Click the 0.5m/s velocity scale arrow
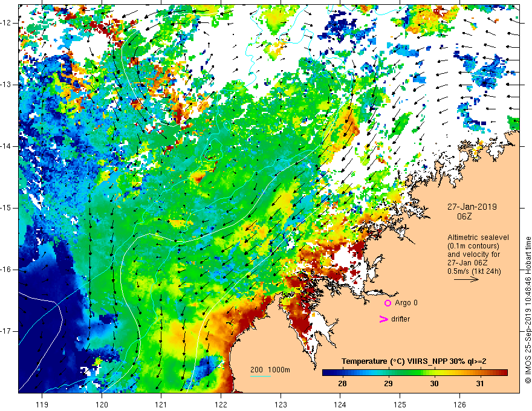The height and width of the screenshot is (411, 532). coord(466,279)
